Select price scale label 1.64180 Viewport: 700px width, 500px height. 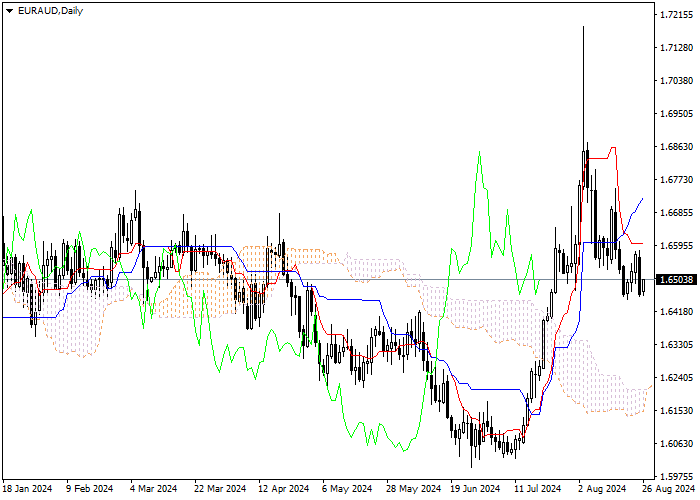(x=677, y=312)
